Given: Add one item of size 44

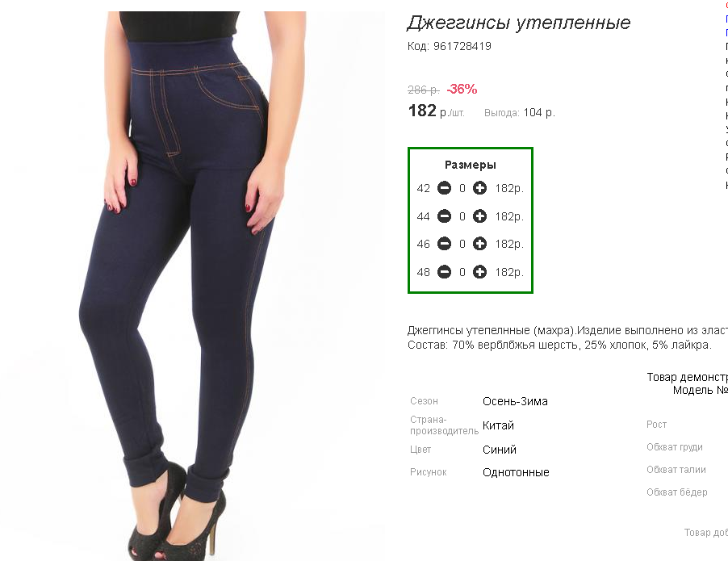Looking at the screenshot, I should point(479,216).
